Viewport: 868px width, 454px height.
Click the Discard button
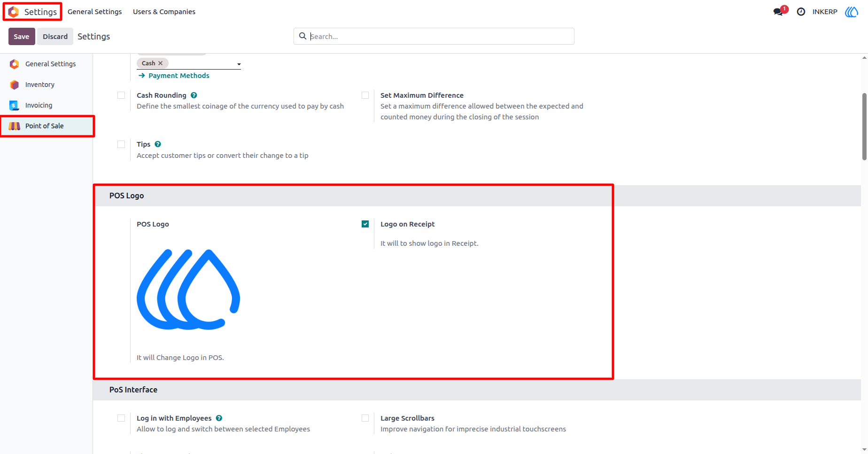(55, 36)
